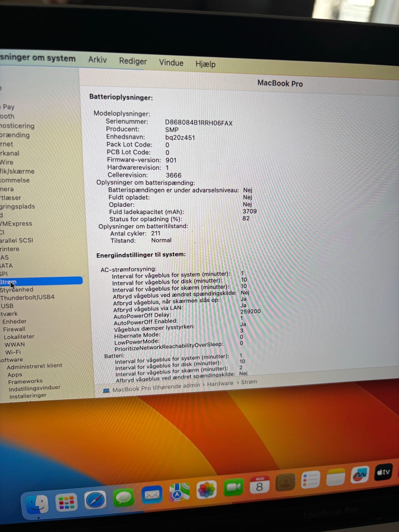Select USB in the sidebar
The height and width of the screenshot is (532, 399).
click(7, 305)
